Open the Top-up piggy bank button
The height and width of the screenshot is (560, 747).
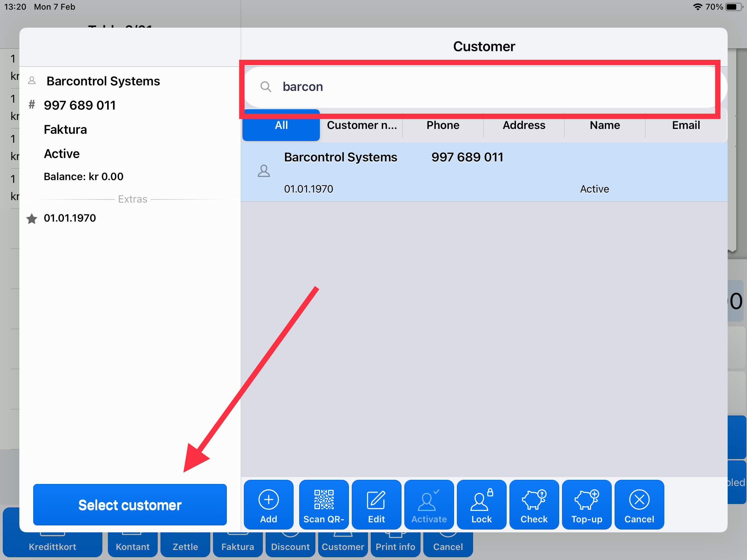587,504
